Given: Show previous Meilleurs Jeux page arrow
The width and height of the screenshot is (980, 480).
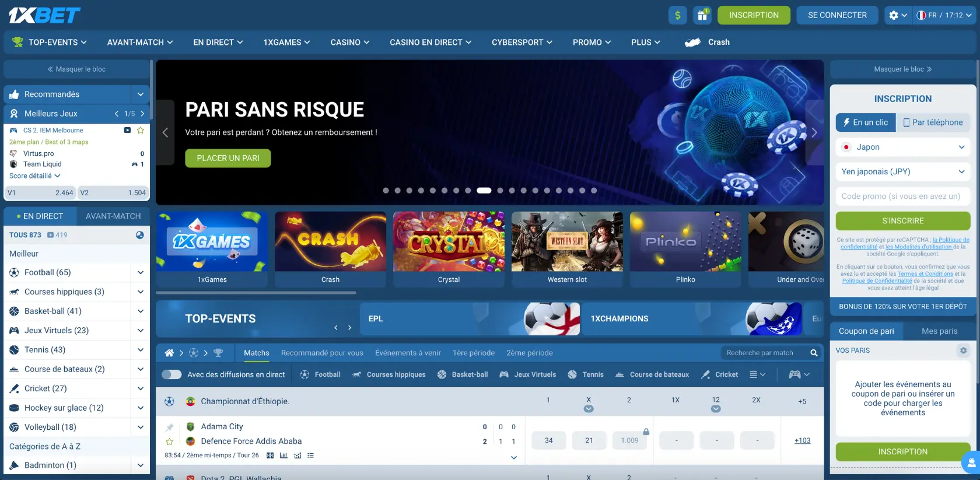Looking at the screenshot, I should pyautogui.click(x=117, y=114).
